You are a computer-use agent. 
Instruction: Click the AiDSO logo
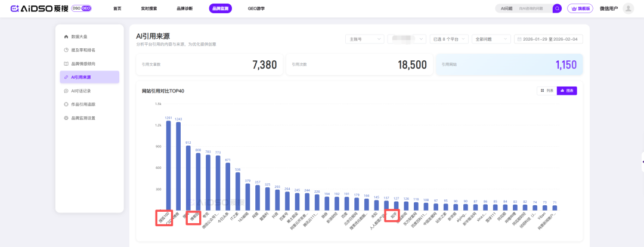pyautogui.click(x=36, y=9)
